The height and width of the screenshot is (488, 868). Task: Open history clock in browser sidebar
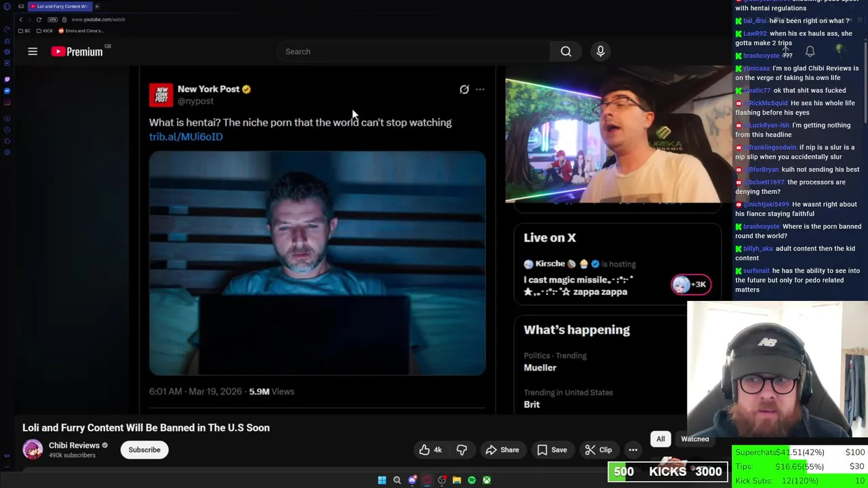7,129
